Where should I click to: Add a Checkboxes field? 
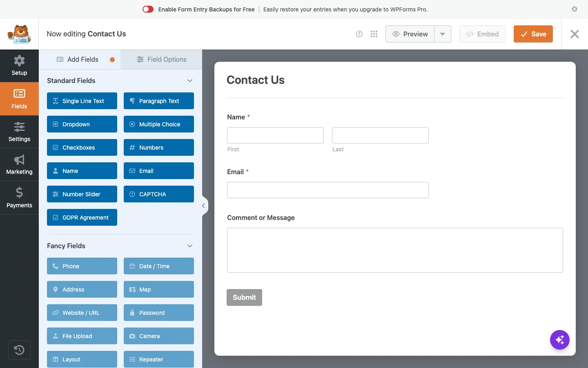click(x=82, y=148)
